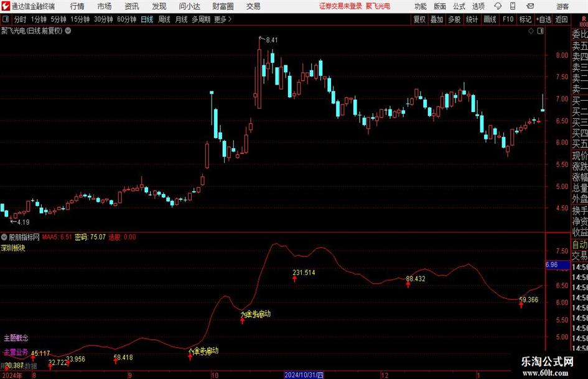Click the 59.366 signal value
Image resolution: width=588 pixels, height=379 pixels.
[x=529, y=300]
